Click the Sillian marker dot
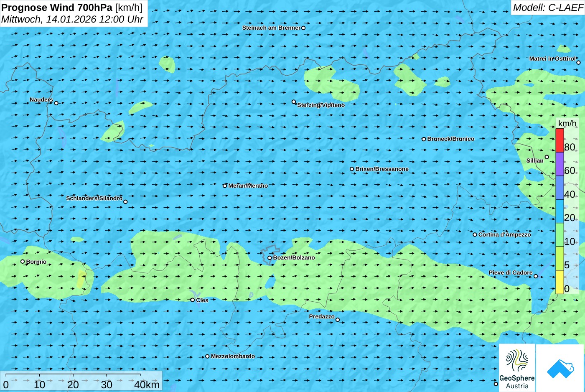Image resolution: width=585 pixels, height=392 pixels. point(547,157)
